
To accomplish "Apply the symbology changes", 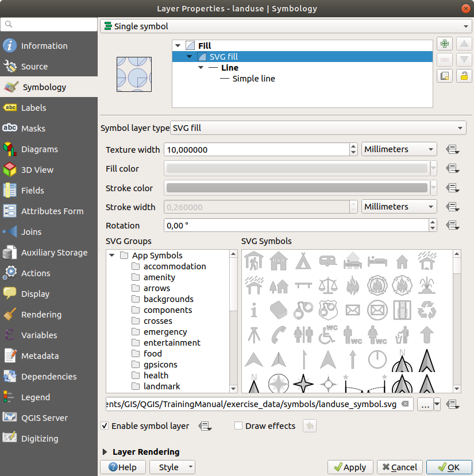I will click(350, 467).
